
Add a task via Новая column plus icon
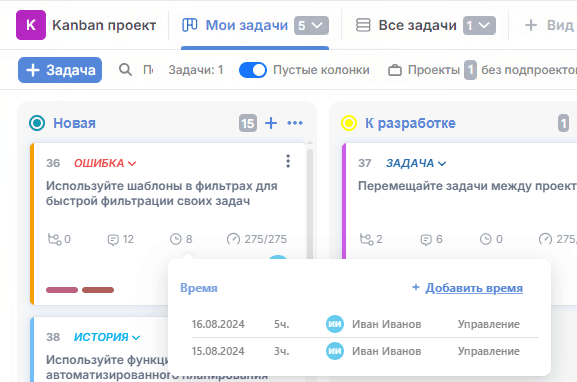271,123
